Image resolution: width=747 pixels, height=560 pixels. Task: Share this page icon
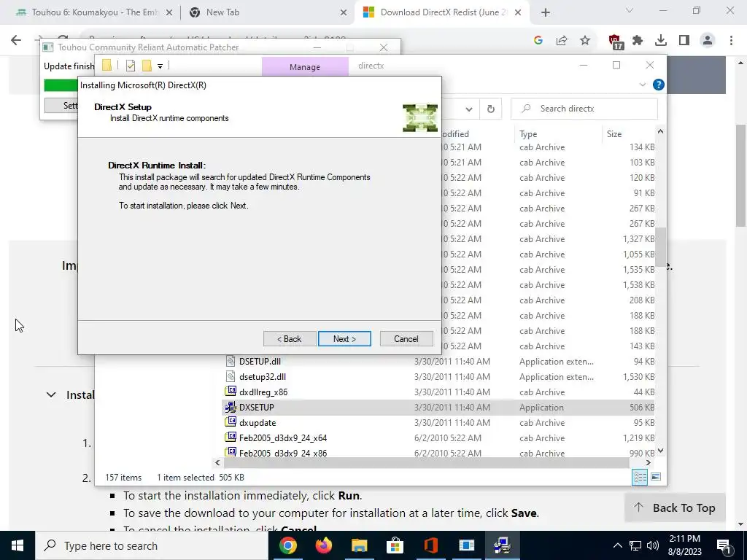pyautogui.click(x=562, y=41)
